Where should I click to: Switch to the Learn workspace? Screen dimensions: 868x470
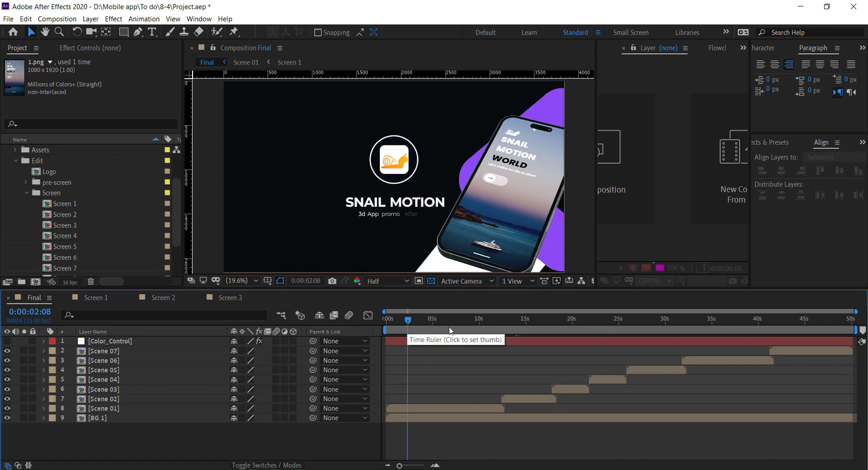pyautogui.click(x=529, y=33)
